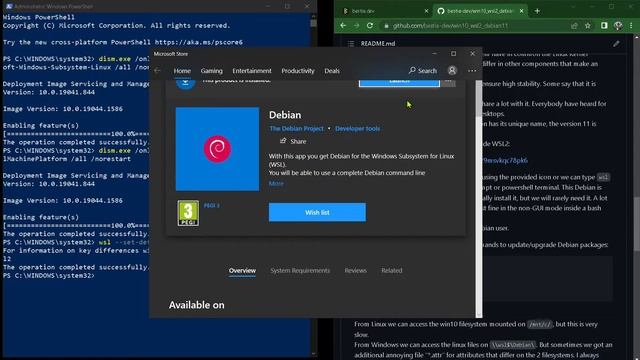Open the Productivity tab
Viewport: 640px width, 360px height.
pyautogui.click(x=298, y=71)
